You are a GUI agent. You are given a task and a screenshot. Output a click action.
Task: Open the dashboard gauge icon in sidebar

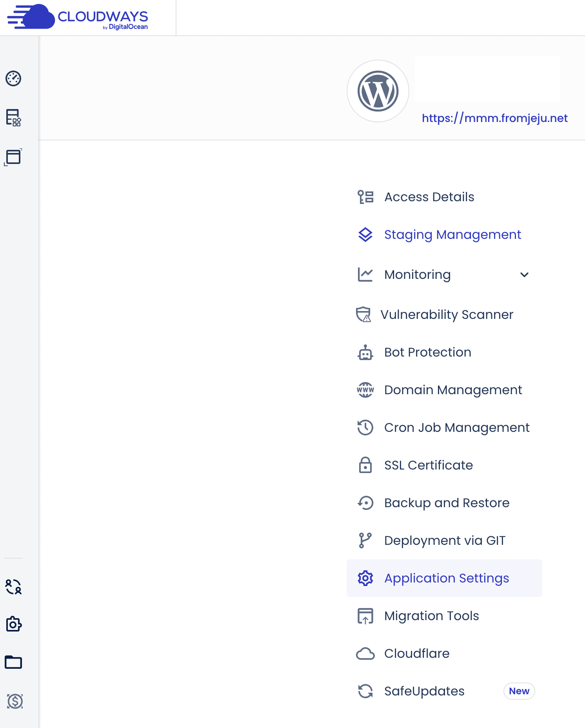click(x=13, y=78)
